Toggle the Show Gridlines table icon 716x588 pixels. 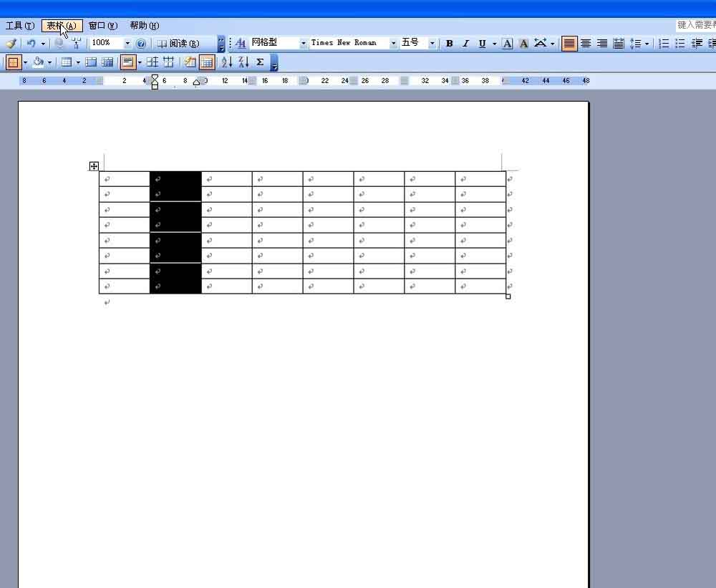click(207, 62)
